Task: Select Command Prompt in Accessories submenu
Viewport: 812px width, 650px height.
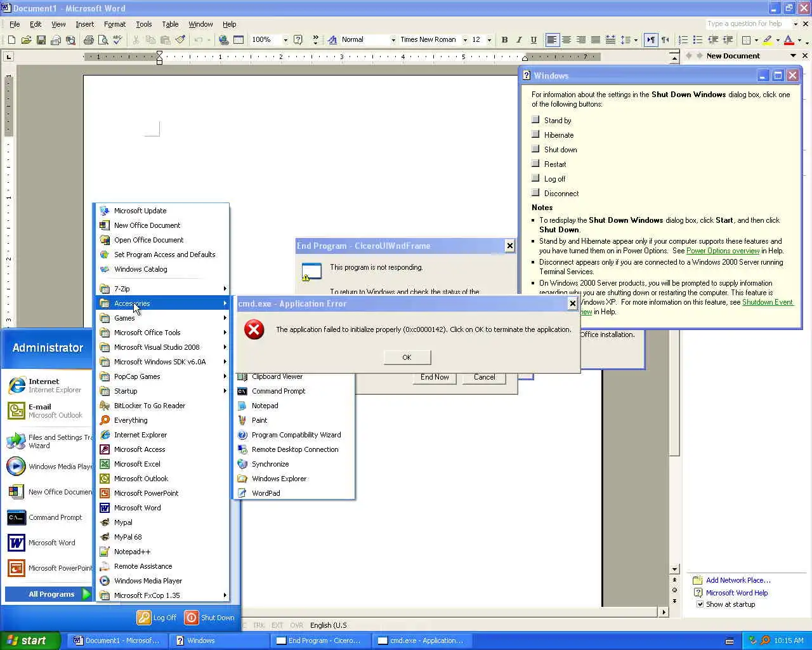Action: pos(278,391)
